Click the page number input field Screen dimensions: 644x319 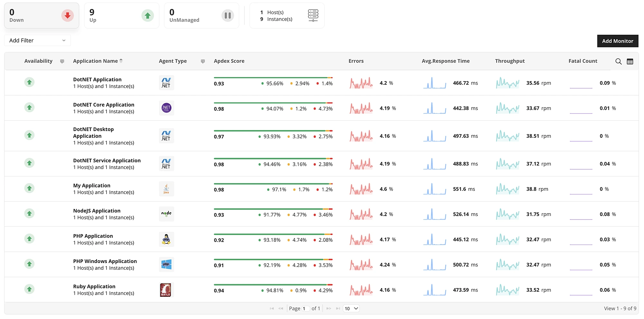tap(305, 308)
